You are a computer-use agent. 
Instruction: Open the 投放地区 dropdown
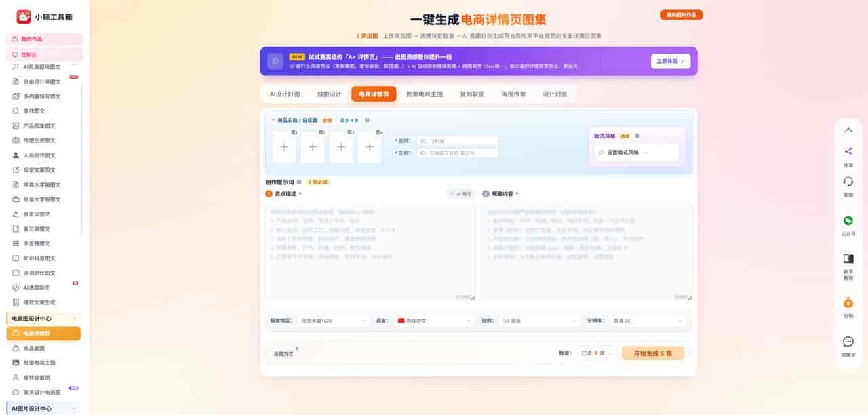(x=333, y=321)
